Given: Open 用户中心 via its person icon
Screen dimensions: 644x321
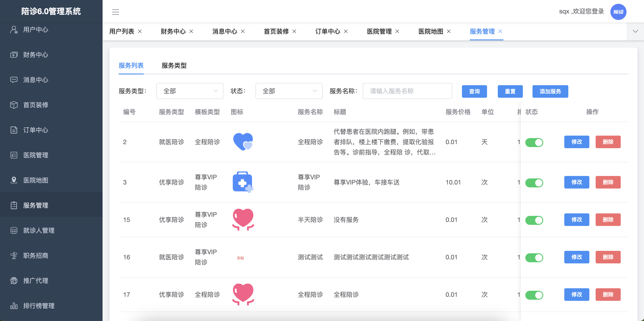Looking at the screenshot, I should click(14, 30).
